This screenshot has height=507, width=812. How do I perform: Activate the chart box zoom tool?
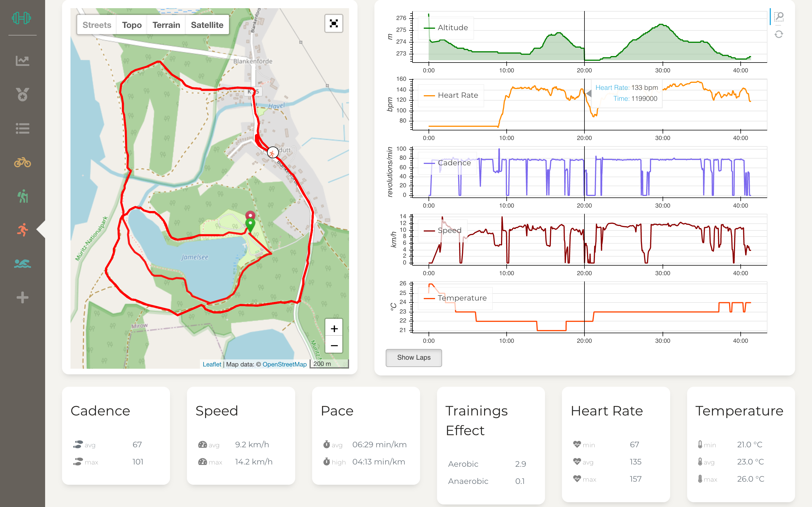tap(778, 16)
